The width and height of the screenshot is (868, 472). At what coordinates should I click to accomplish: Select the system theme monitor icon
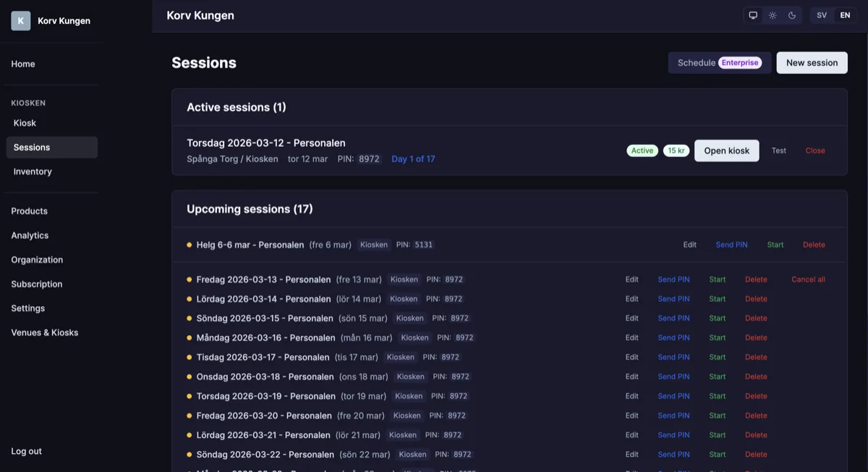pyautogui.click(x=753, y=15)
